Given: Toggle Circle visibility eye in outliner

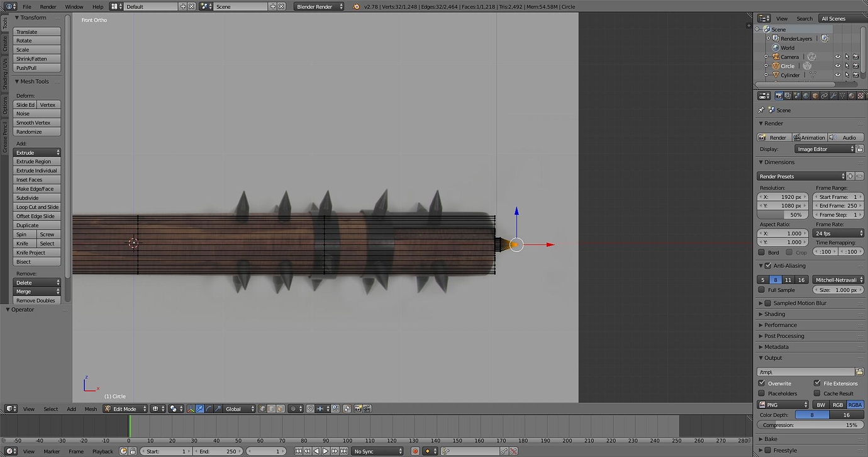Looking at the screenshot, I should tap(837, 65).
